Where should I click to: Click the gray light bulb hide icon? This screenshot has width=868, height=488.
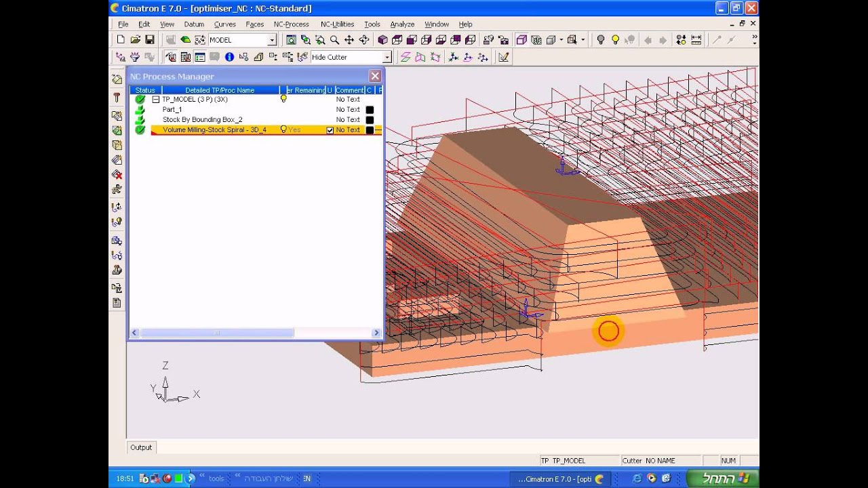click(x=600, y=40)
